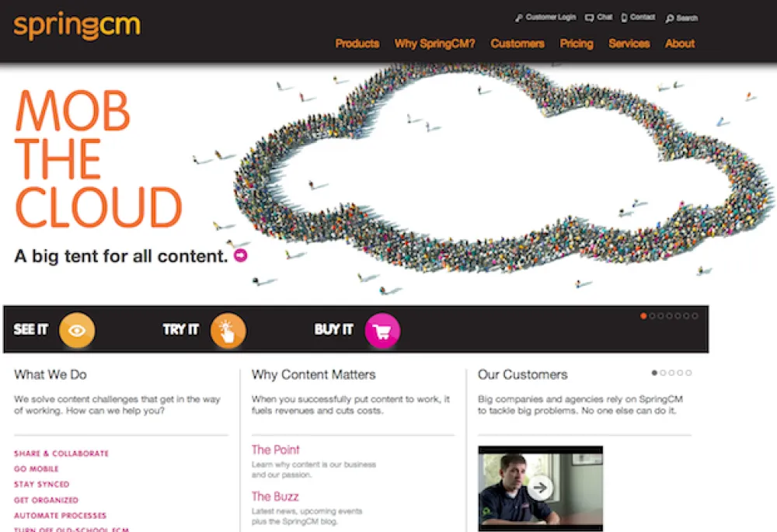
Task: Open the Customers menu
Action: (517, 43)
